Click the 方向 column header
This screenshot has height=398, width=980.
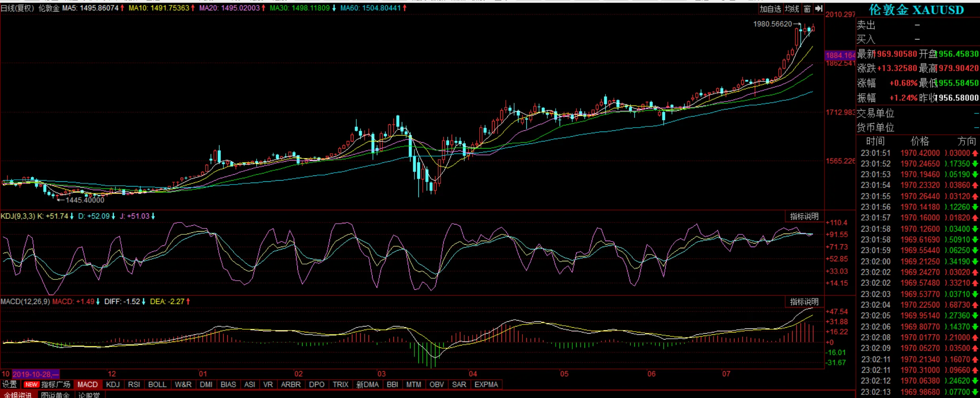pyautogui.click(x=967, y=141)
